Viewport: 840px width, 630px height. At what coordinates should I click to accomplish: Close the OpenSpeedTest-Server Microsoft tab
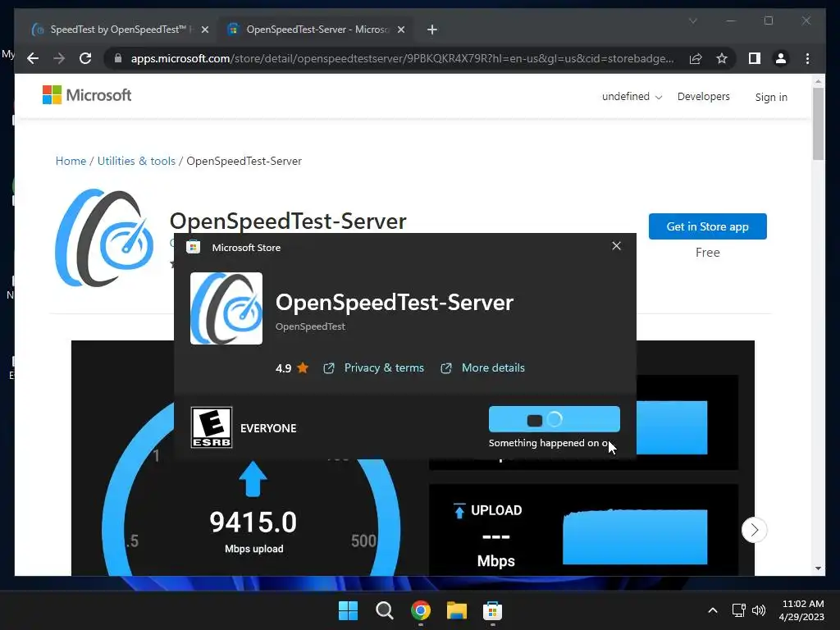click(x=400, y=30)
